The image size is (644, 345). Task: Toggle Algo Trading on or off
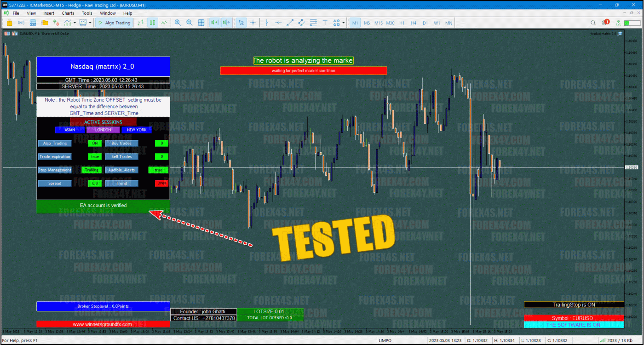click(x=114, y=23)
